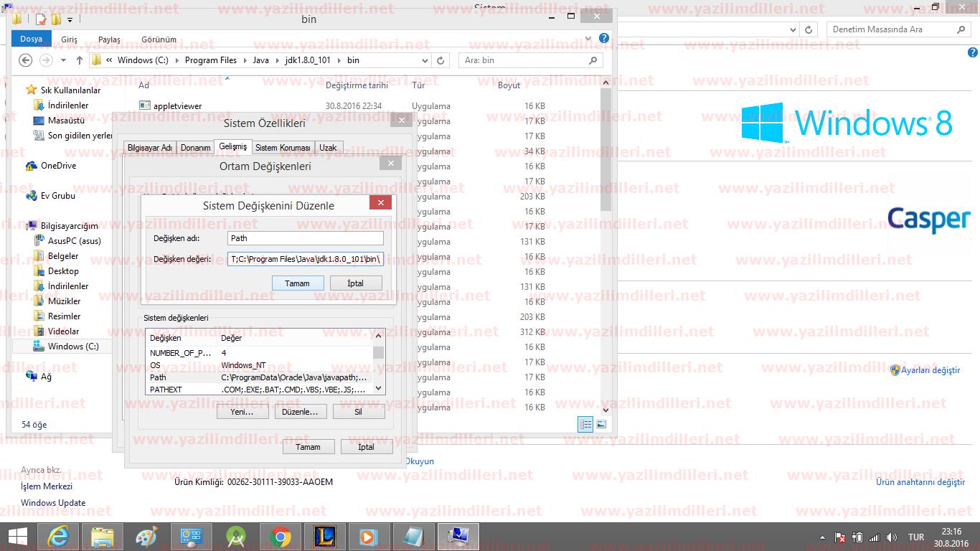Screen dimensions: 980x551
Task: Click the Değişken değeri input field
Action: pos(306,259)
